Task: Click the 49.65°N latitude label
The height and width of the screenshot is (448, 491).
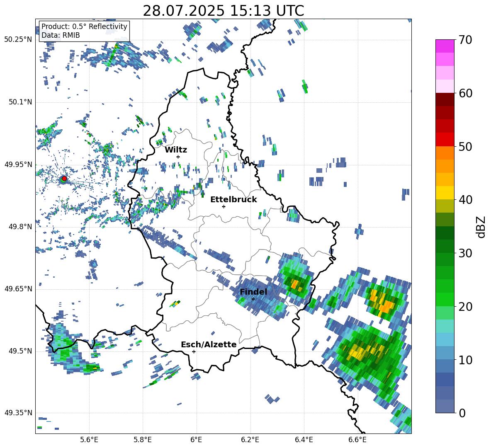Action: click(x=18, y=289)
